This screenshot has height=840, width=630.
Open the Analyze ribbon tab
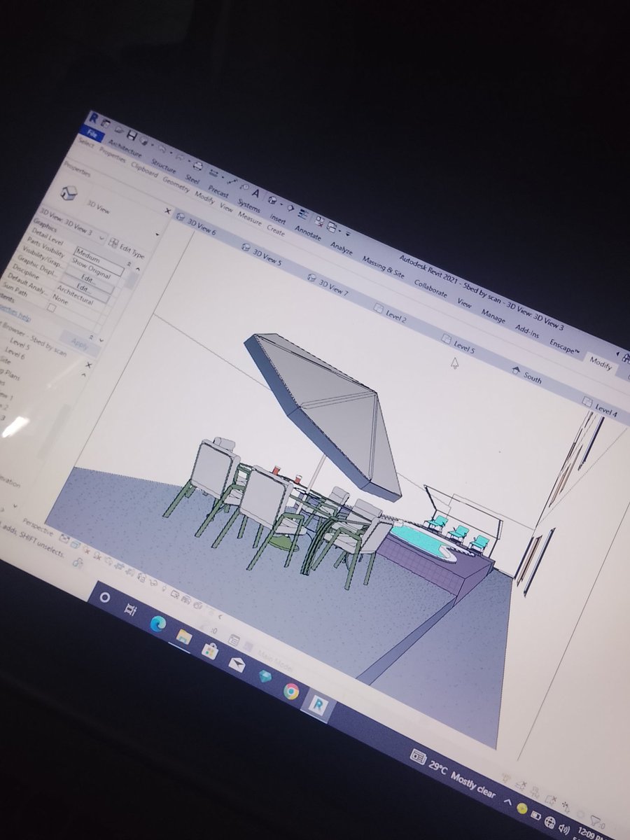tap(341, 248)
